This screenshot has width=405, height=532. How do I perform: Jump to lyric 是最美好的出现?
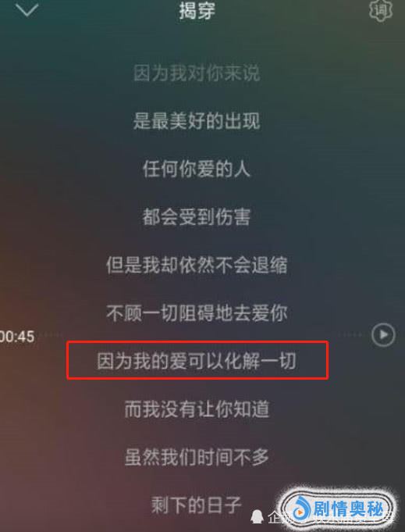[197, 121]
